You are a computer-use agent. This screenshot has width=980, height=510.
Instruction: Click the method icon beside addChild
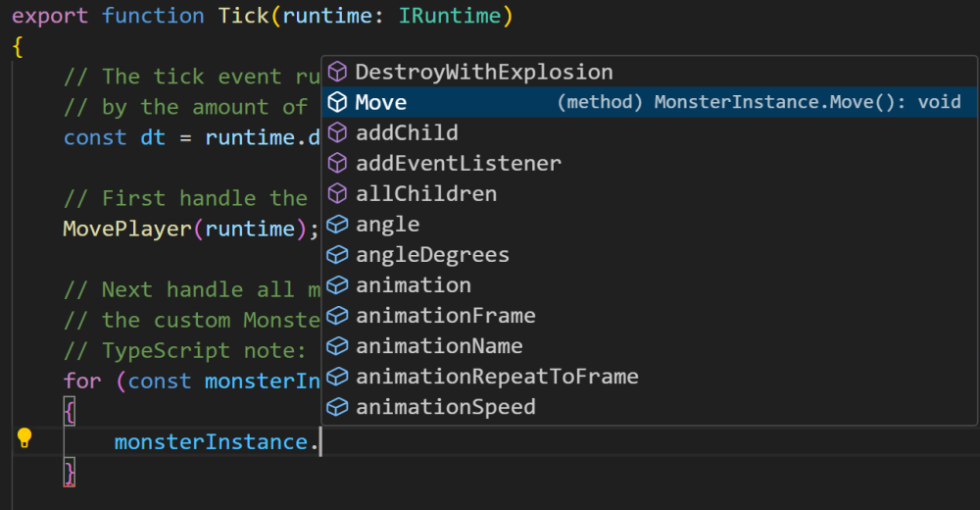pos(337,132)
